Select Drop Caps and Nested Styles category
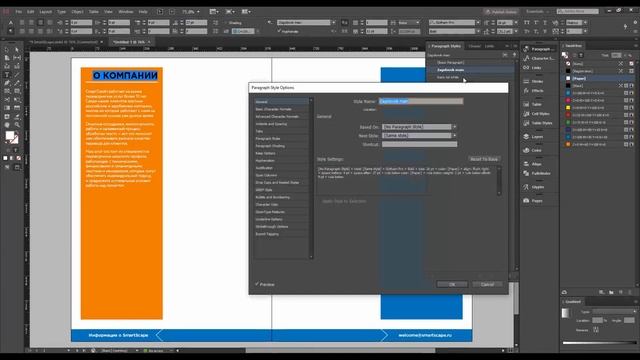 (281, 183)
